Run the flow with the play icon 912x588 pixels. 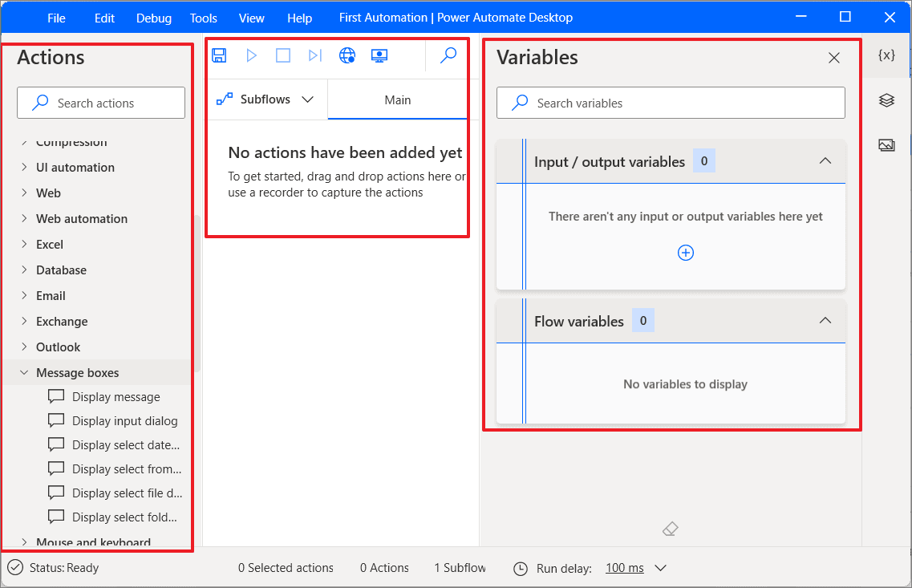tap(250, 55)
